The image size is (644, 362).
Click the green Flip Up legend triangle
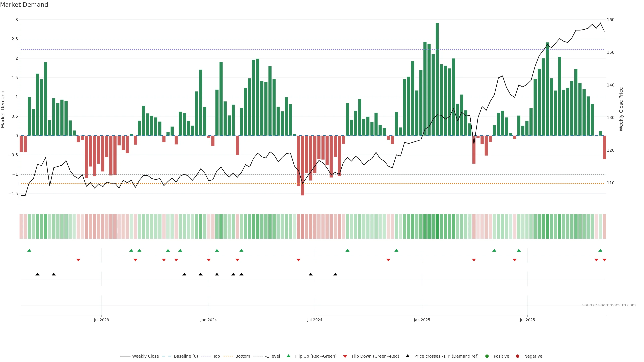click(288, 356)
